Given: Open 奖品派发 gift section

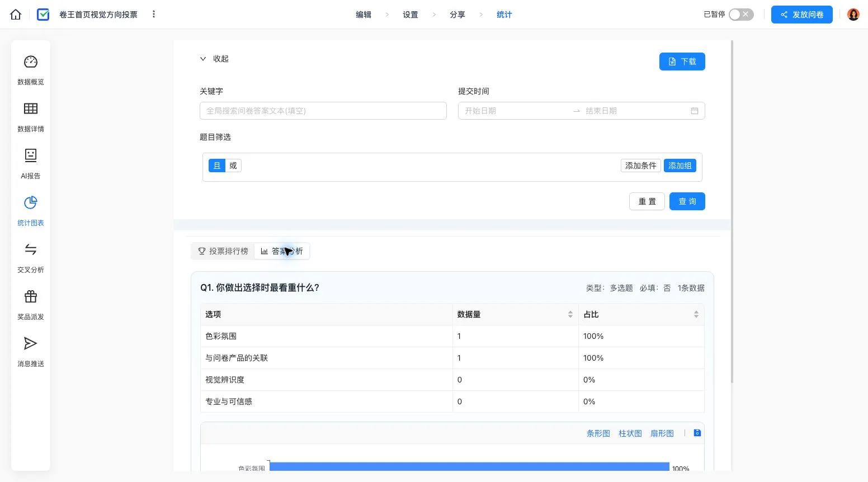Looking at the screenshot, I should point(31,304).
